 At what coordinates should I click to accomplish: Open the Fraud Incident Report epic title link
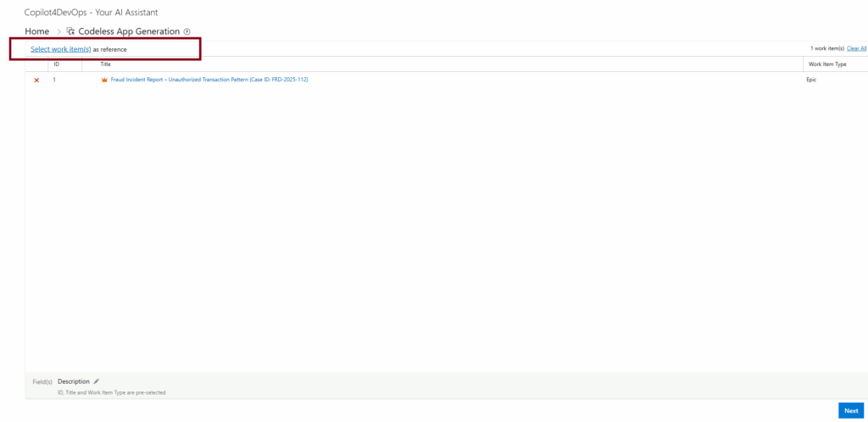[x=209, y=80]
